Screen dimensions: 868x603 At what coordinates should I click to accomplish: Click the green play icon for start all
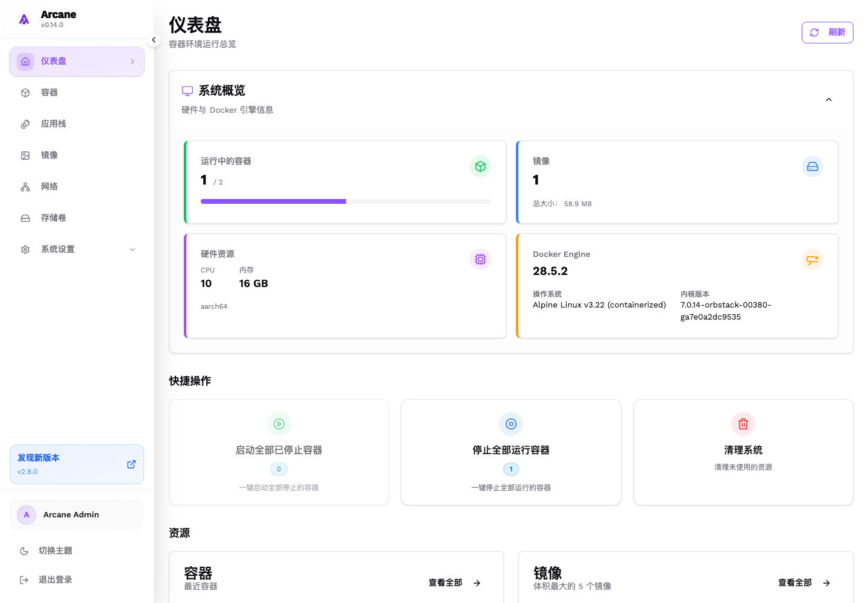pos(279,424)
